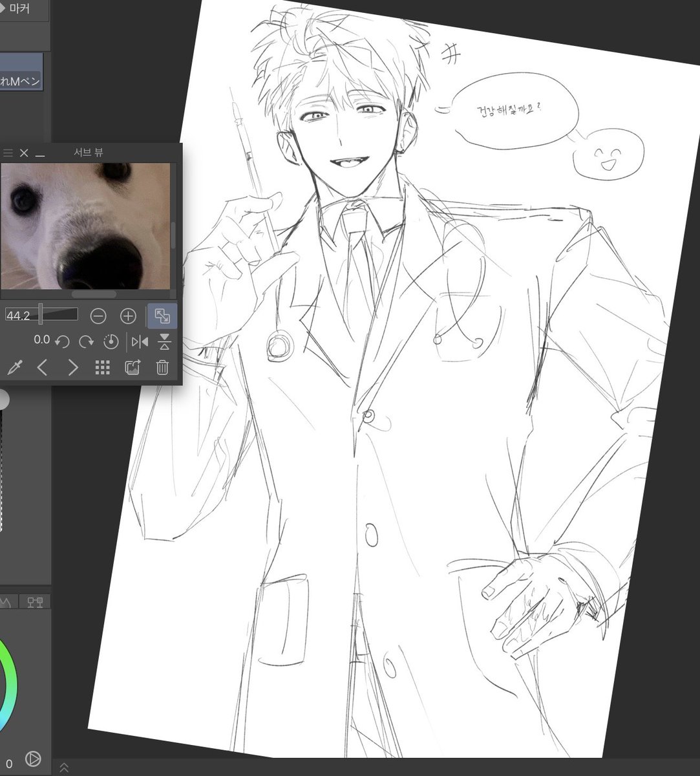Show Sub View image thumbnail grid

click(x=102, y=368)
